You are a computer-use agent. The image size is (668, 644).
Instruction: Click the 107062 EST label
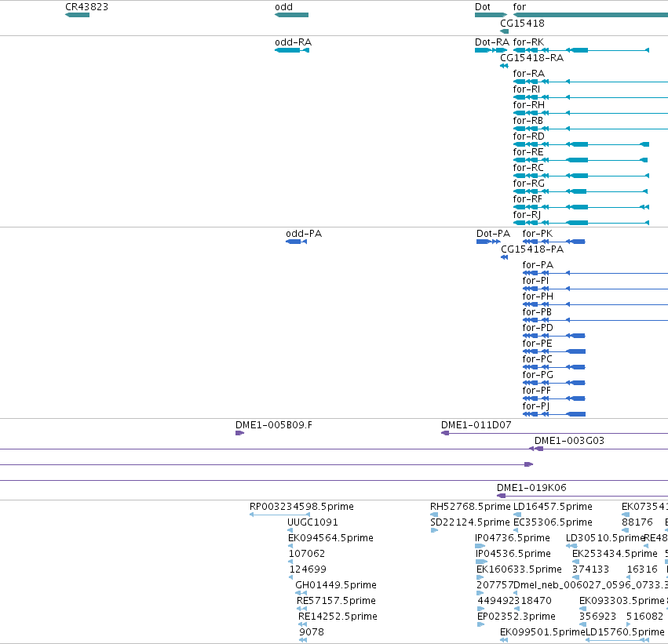pos(307,554)
